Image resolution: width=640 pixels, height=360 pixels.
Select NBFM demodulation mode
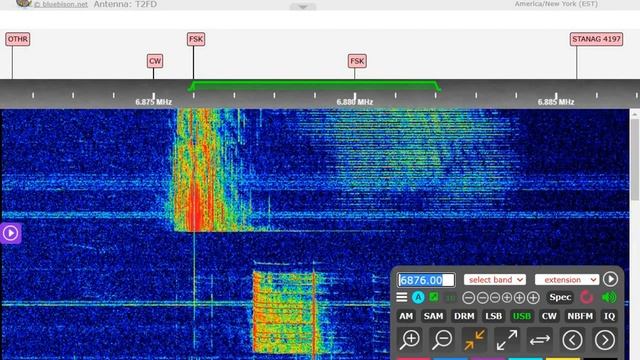pos(580,316)
